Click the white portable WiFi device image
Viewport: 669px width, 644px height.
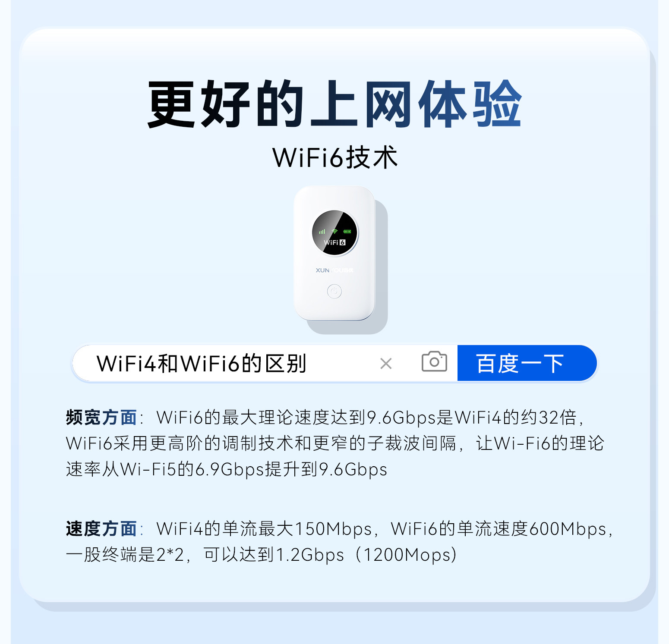(341, 260)
